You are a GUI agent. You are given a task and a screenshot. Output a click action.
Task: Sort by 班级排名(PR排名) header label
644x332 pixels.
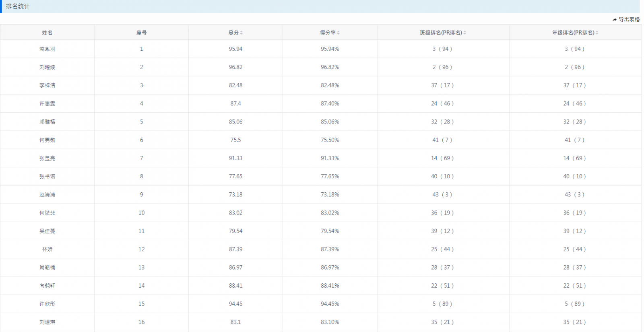click(x=441, y=33)
